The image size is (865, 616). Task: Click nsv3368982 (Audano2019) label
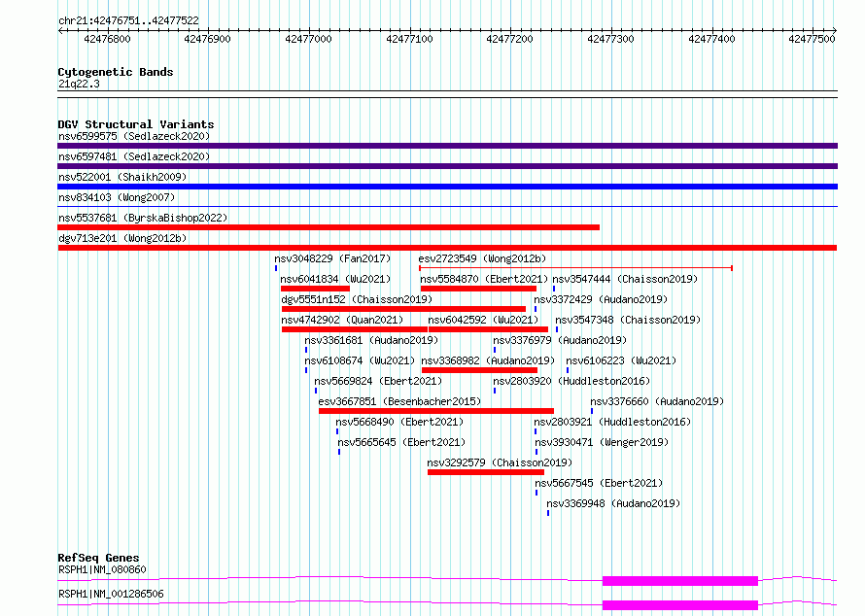(488, 360)
